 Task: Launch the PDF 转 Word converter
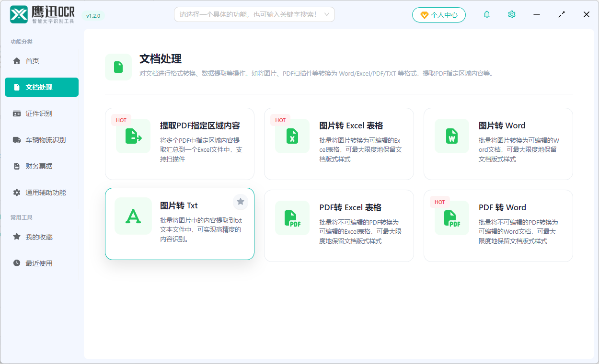498,225
